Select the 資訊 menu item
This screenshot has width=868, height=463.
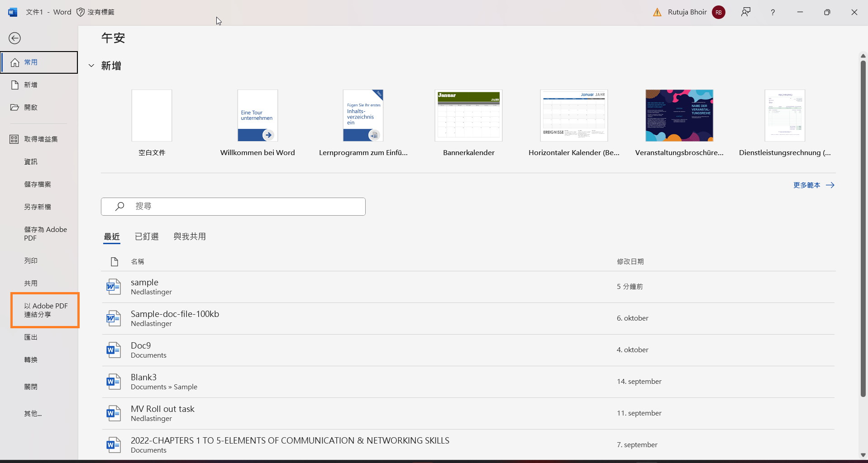click(31, 162)
